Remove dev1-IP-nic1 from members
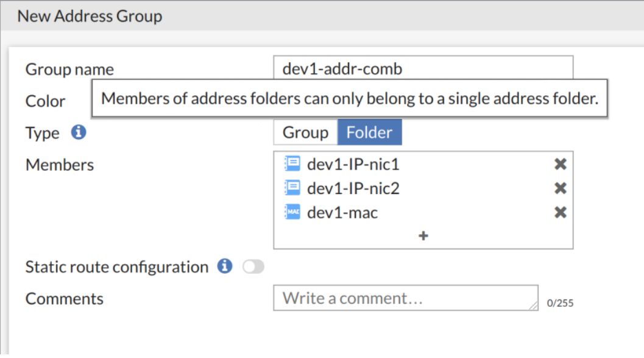 coord(561,164)
